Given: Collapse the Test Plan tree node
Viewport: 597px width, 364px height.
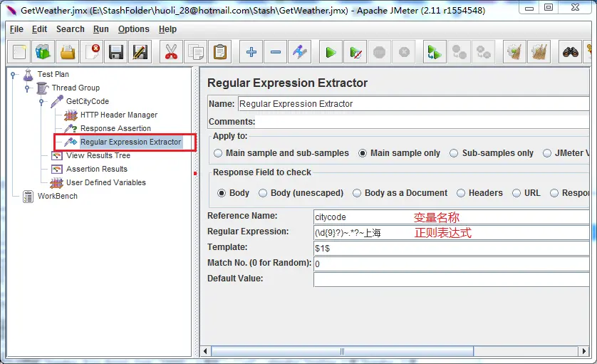Looking at the screenshot, I should coord(13,75).
